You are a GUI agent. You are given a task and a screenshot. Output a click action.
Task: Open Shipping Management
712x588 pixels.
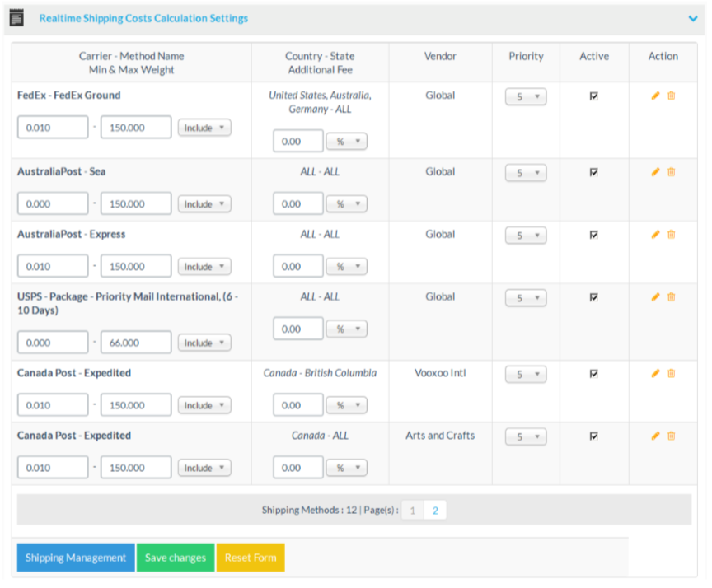point(76,558)
